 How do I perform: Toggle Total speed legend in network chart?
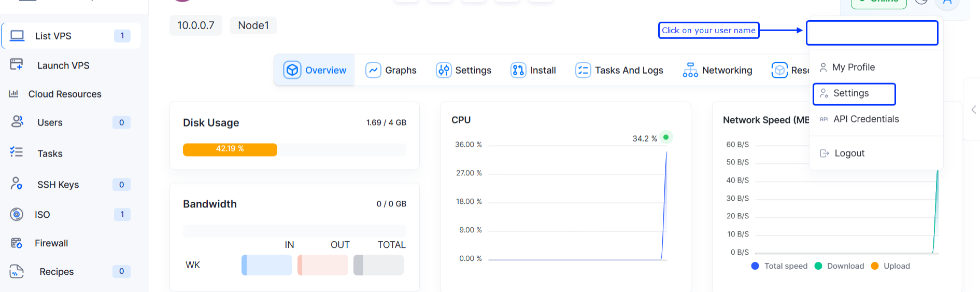779,266
